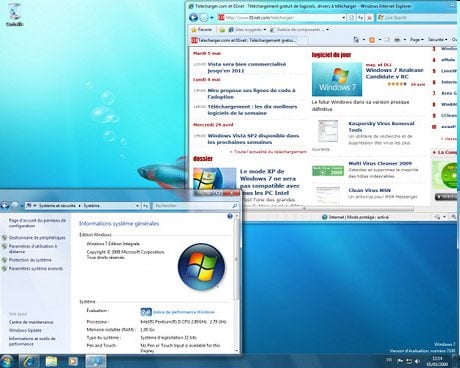Click the RSS feeds icon in IE
Screen dimensions: 460x368
pyautogui.click(x=372, y=40)
